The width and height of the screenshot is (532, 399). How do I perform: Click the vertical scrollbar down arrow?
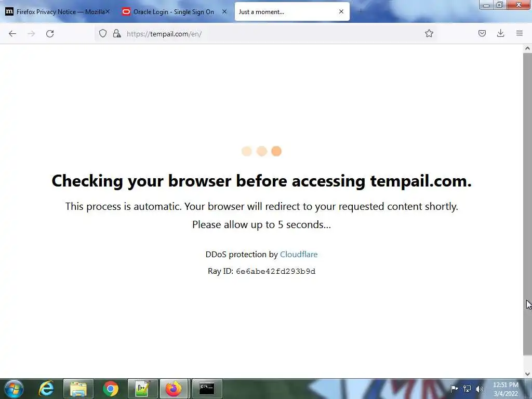(x=527, y=374)
